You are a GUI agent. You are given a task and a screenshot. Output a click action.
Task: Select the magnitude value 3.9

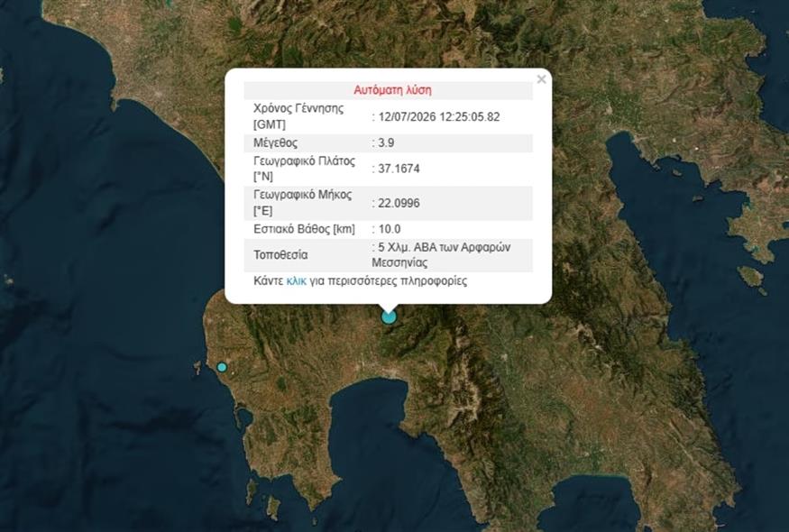tap(386, 142)
